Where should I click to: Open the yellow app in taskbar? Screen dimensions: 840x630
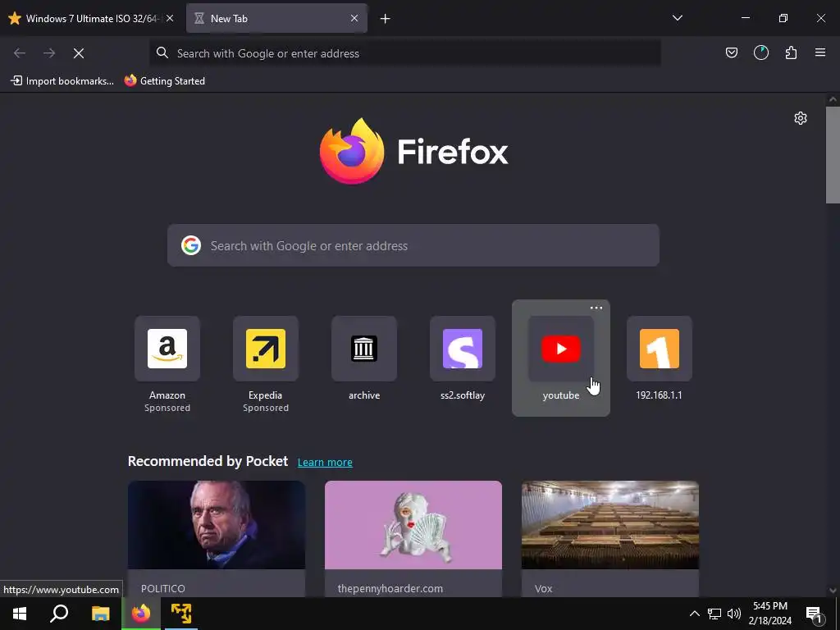pyautogui.click(x=181, y=614)
